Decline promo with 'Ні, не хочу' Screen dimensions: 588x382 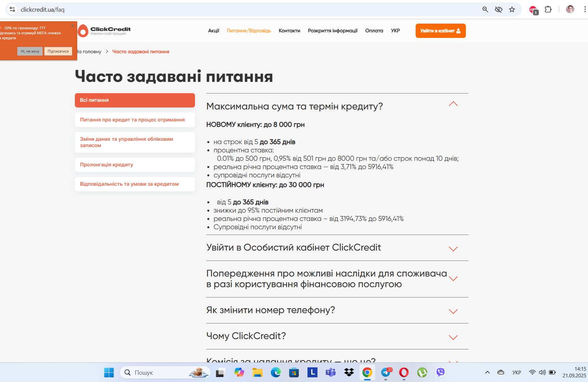coord(30,51)
